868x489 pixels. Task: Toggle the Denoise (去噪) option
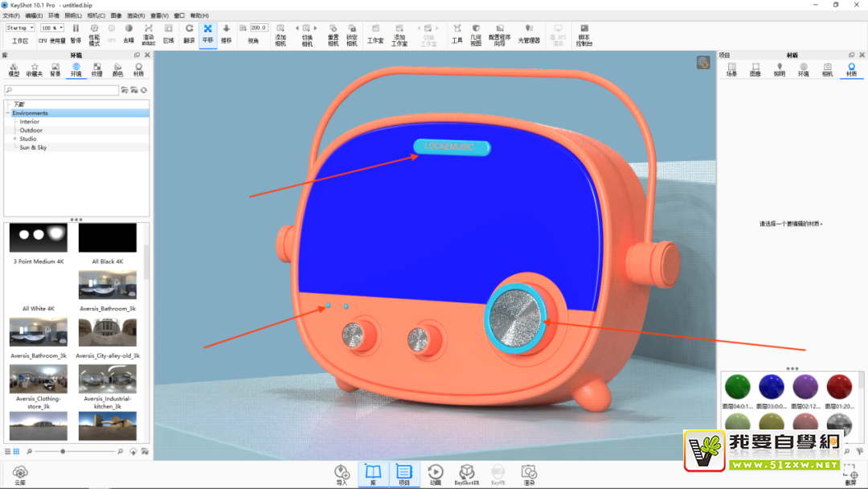click(x=129, y=32)
